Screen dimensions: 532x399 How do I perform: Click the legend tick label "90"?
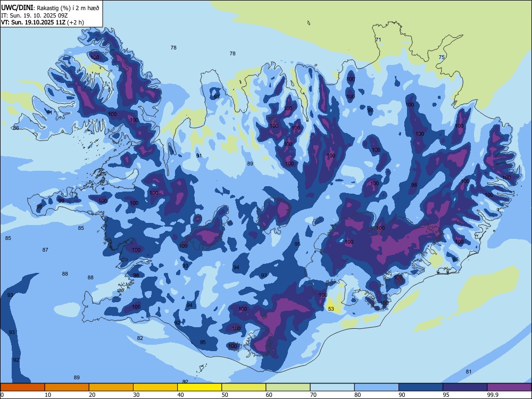402,395
